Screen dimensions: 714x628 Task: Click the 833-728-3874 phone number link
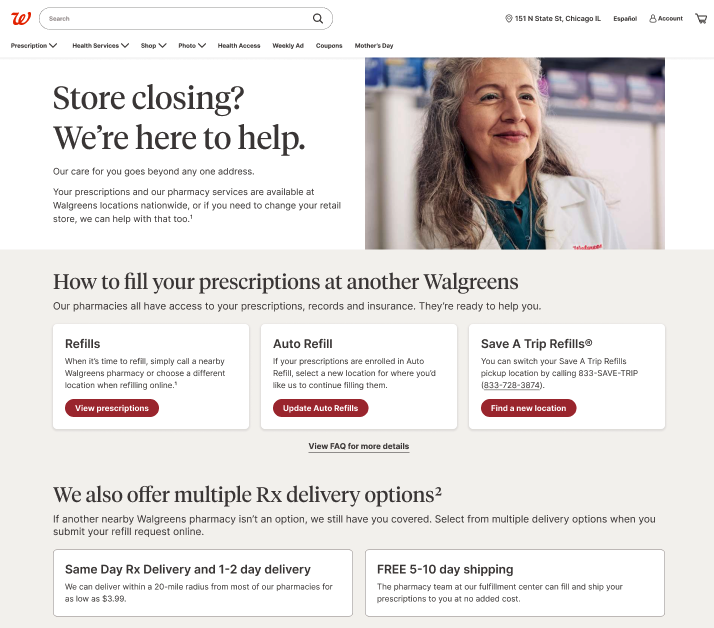tap(511, 385)
